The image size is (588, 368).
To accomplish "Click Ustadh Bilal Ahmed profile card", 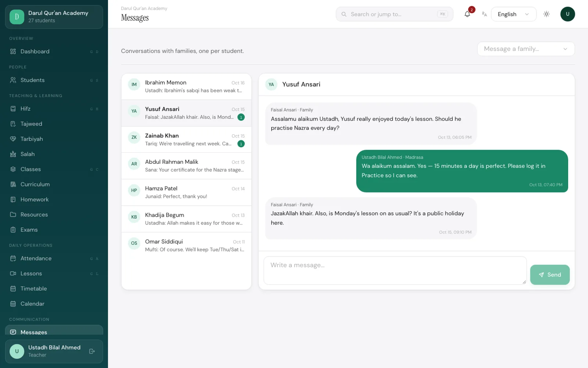I will point(54,351).
